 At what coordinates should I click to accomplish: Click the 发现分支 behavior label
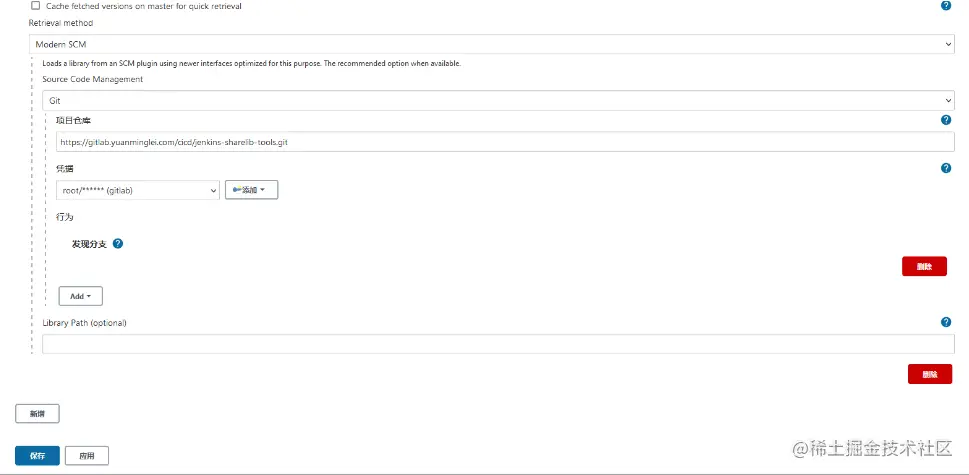tap(90, 244)
